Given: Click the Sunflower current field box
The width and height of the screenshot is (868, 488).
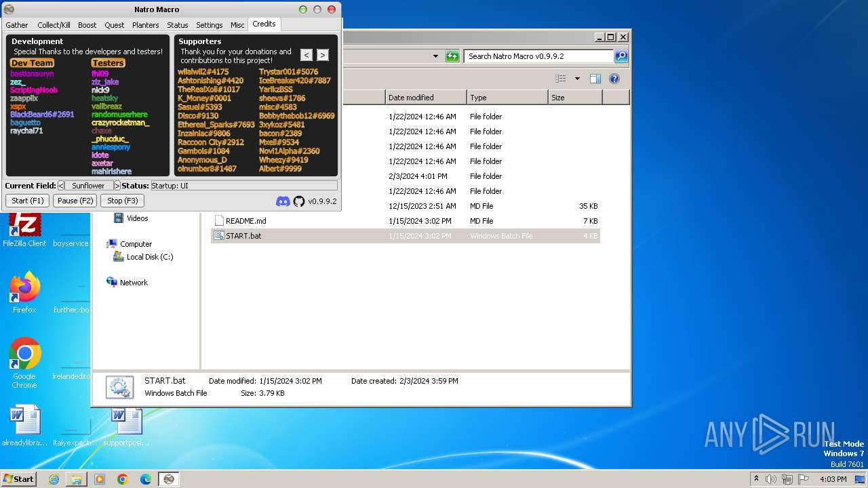Looking at the screenshot, I should coord(89,186).
